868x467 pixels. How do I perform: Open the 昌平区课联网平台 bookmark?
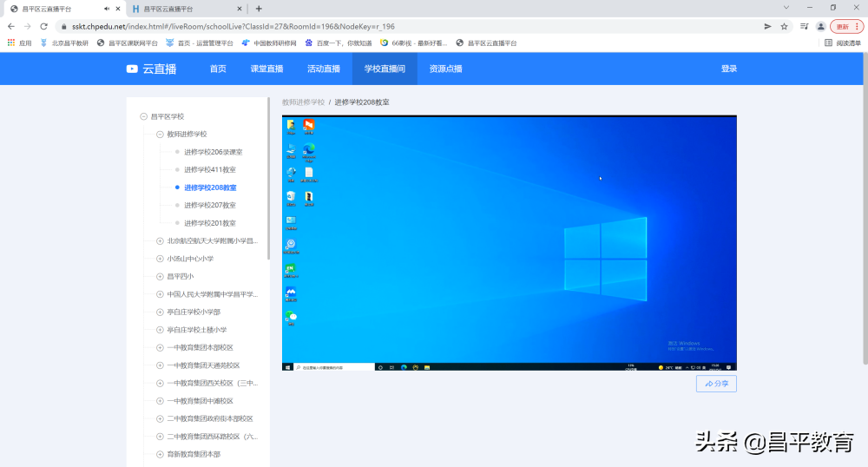tap(128, 43)
